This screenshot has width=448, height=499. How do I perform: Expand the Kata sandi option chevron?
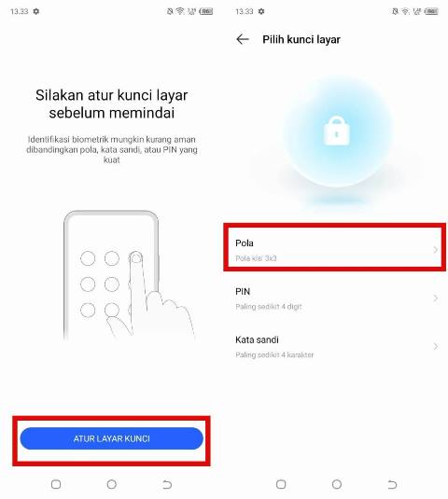436,346
